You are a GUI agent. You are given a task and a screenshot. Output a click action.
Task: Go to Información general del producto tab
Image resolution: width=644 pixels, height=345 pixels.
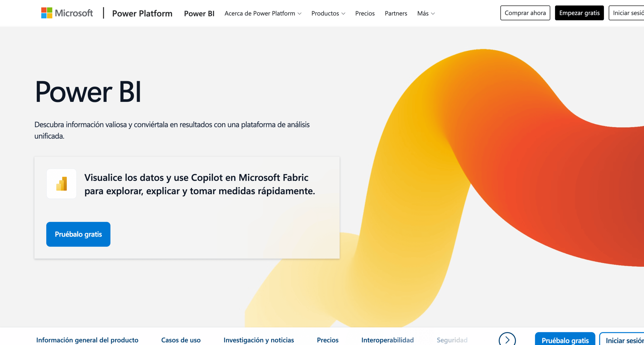coord(87,340)
